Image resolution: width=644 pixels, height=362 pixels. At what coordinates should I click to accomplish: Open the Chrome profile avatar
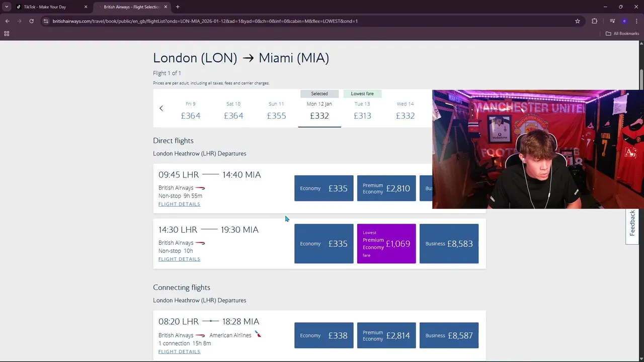624,21
